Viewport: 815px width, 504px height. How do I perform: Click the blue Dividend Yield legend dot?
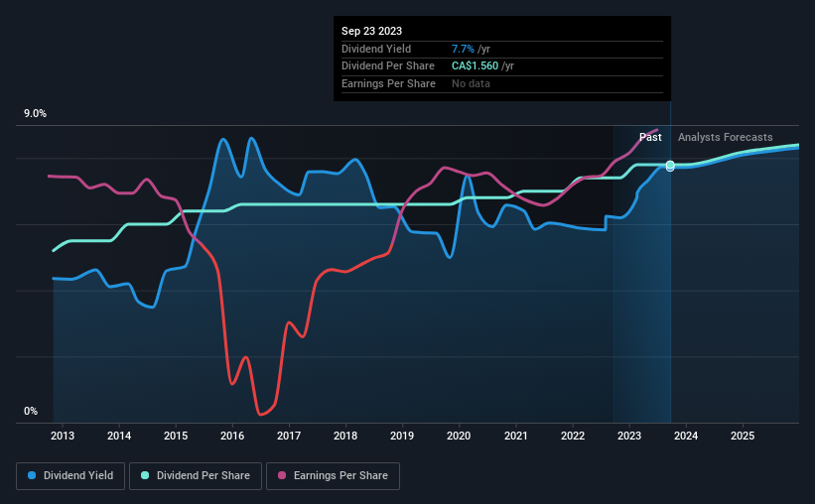[x=32, y=475]
